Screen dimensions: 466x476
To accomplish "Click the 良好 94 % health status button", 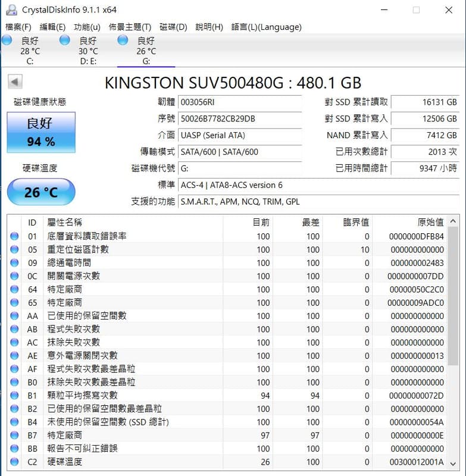I will coord(41,132).
